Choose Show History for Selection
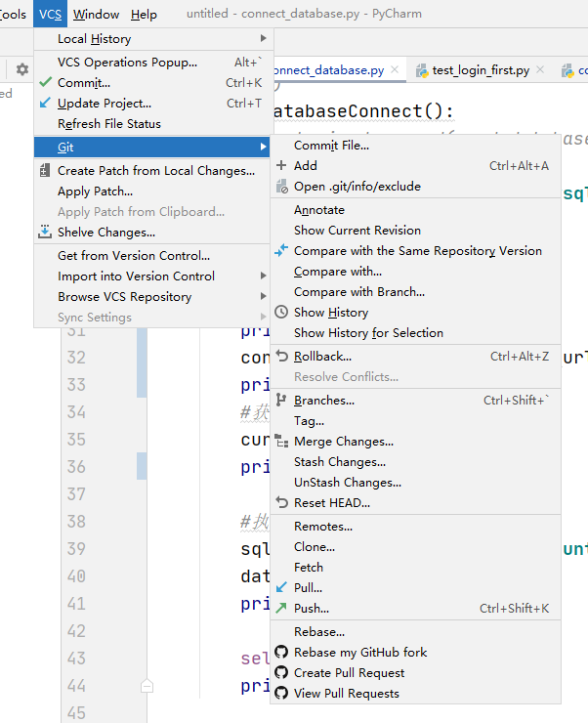 coord(415,333)
